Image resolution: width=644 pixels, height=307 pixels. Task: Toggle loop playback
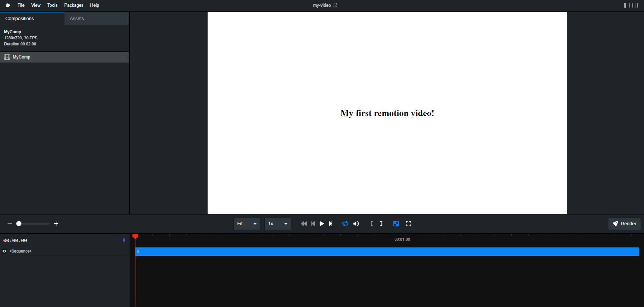(345, 224)
